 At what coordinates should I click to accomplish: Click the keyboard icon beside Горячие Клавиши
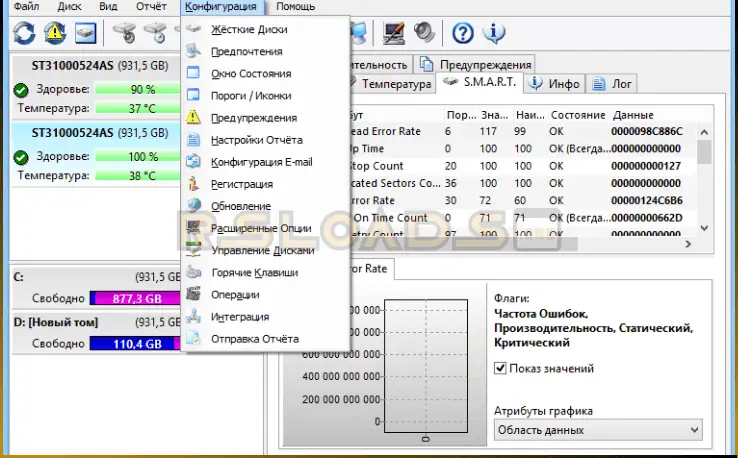click(x=193, y=272)
